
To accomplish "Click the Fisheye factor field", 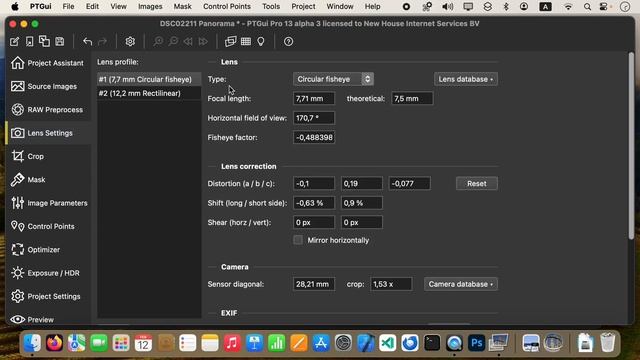I will coord(314,138).
